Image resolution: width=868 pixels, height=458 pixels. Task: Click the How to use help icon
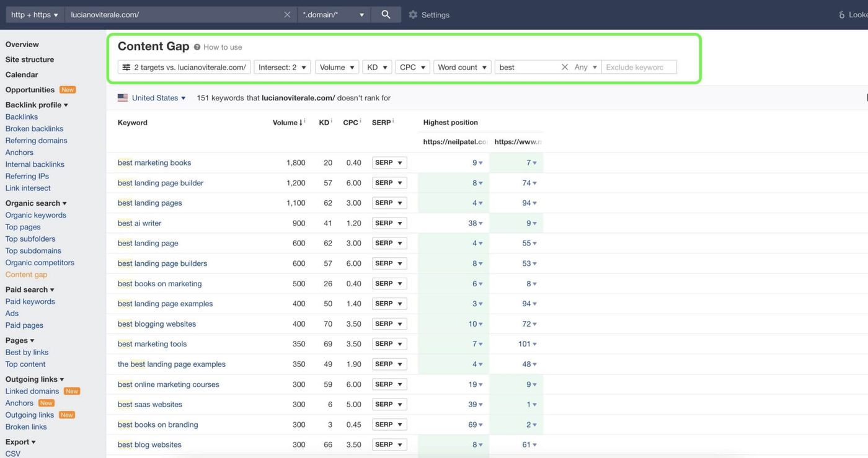pos(197,47)
